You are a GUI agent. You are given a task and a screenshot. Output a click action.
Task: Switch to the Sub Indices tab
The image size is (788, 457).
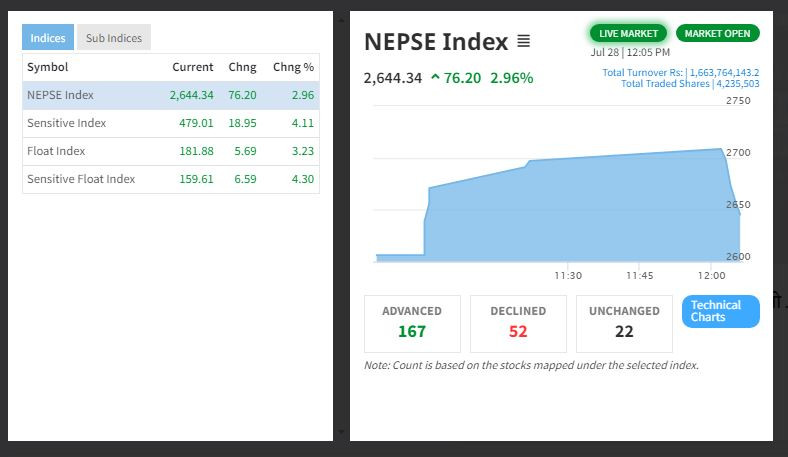[114, 37]
